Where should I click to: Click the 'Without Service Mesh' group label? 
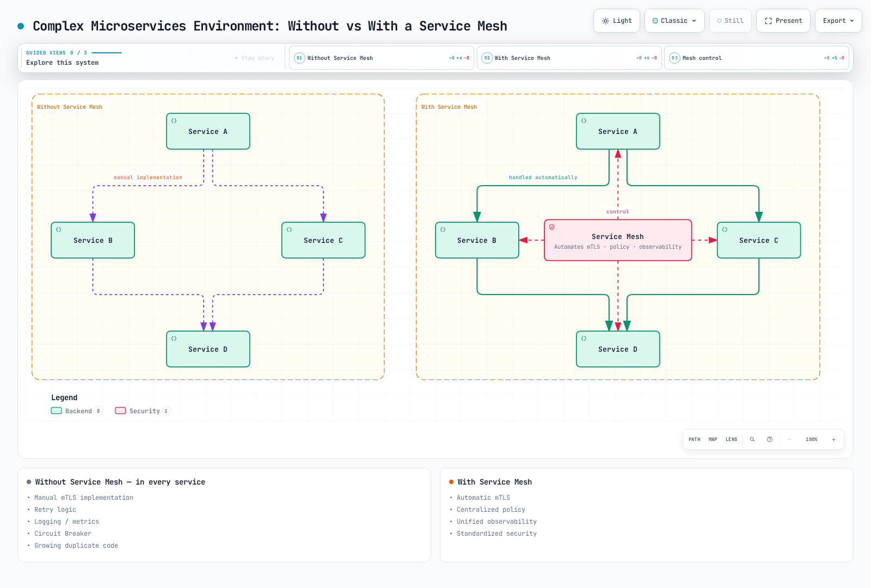tap(70, 107)
